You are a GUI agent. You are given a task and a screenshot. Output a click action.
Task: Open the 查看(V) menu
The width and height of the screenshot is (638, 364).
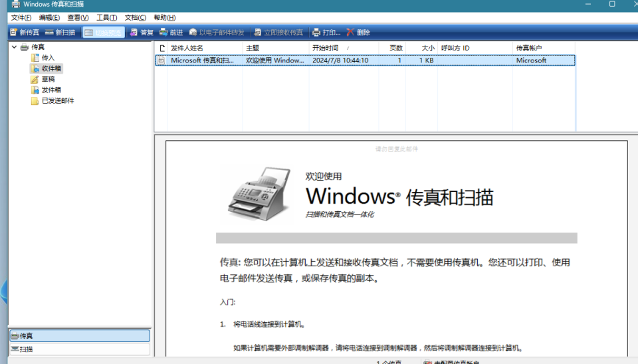click(x=78, y=17)
